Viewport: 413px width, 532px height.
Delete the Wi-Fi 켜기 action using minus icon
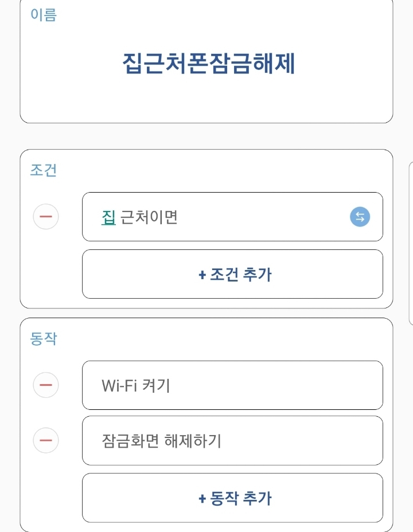(x=46, y=385)
